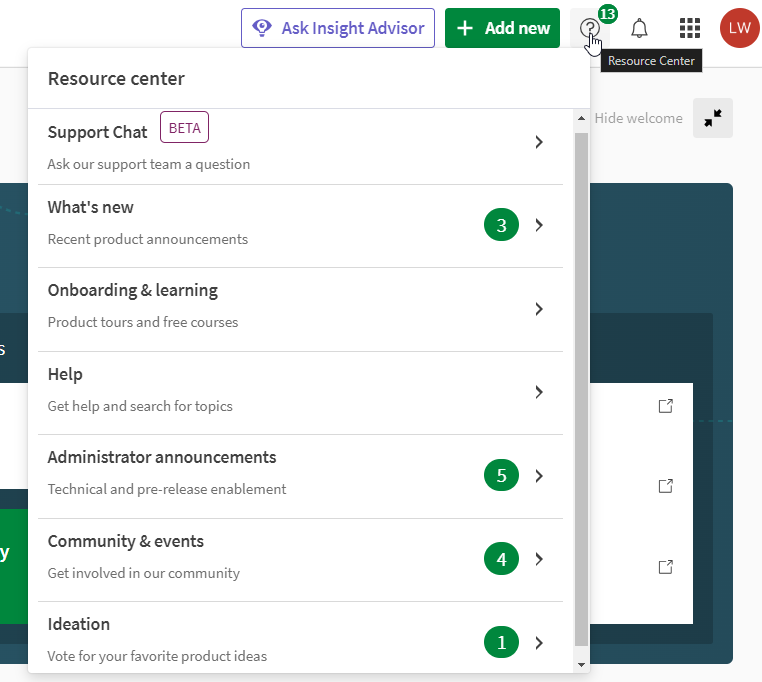Open the Community & events entry
The width and height of the screenshot is (762, 682).
click(x=300, y=560)
